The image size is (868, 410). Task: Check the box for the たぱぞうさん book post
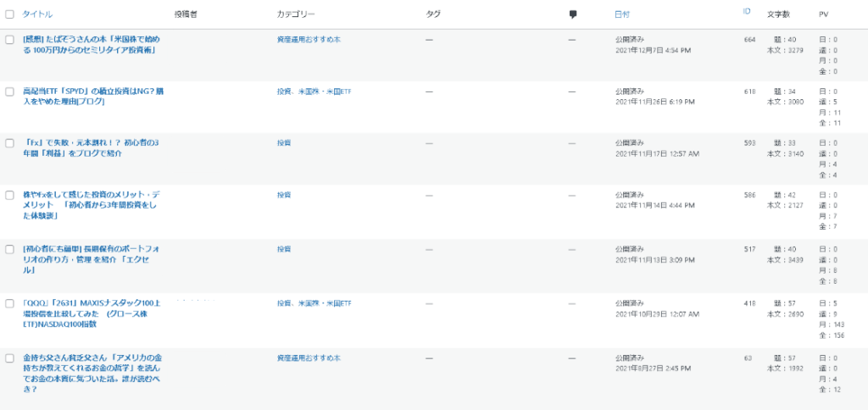(10, 40)
